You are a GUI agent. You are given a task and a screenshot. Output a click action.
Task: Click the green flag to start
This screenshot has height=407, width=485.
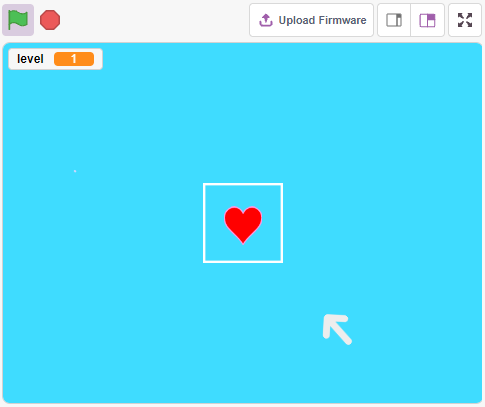[x=18, y=20]
